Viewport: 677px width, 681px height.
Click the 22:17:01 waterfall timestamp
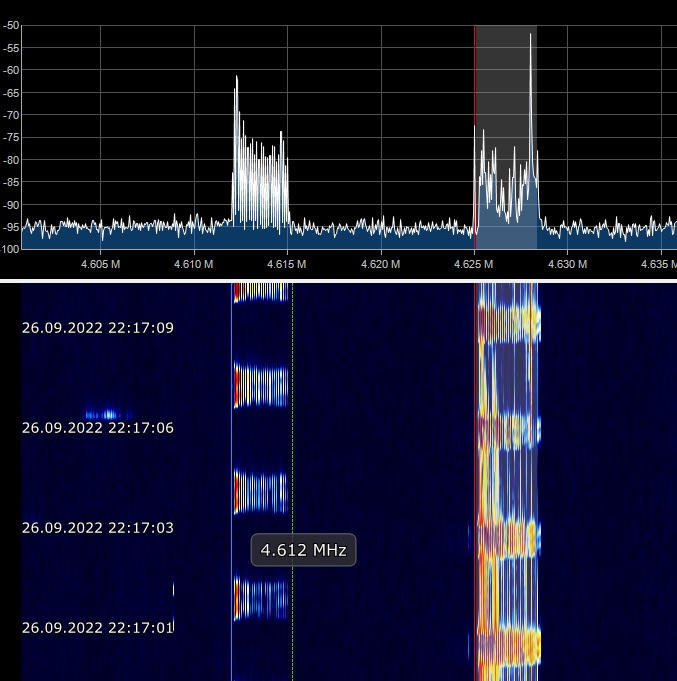pyautogui.click(x=98, y=628)
